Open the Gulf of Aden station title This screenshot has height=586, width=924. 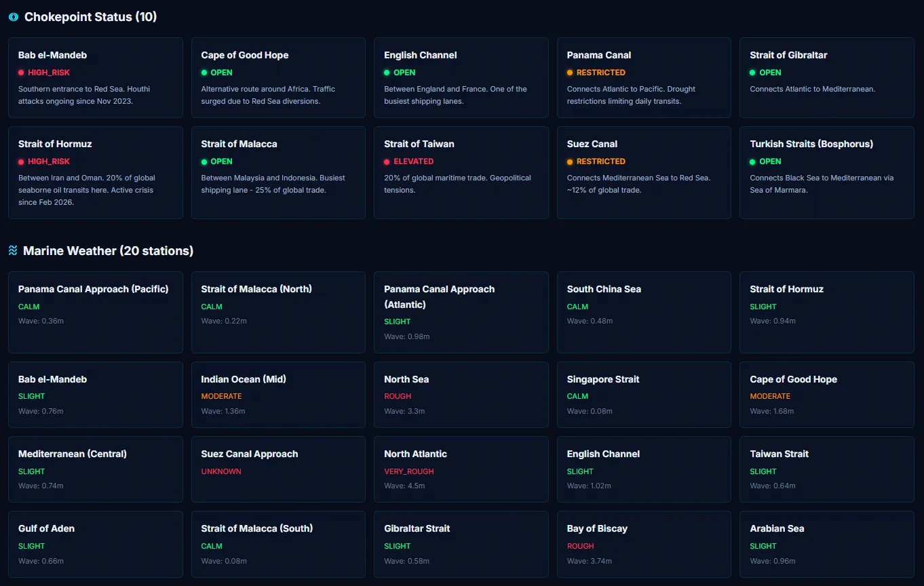tap(46, 528)
